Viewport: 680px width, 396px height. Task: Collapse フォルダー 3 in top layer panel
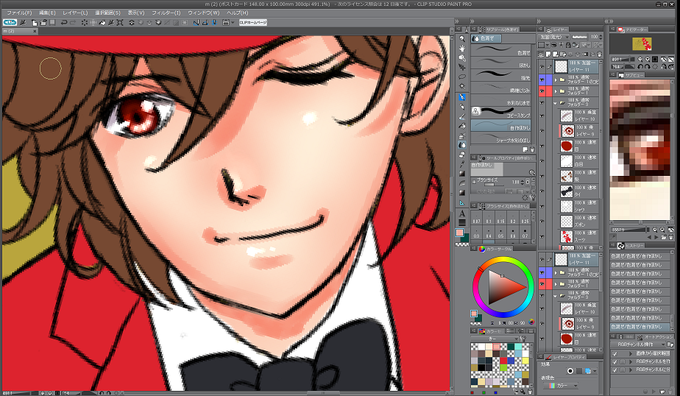pos(556,103)
